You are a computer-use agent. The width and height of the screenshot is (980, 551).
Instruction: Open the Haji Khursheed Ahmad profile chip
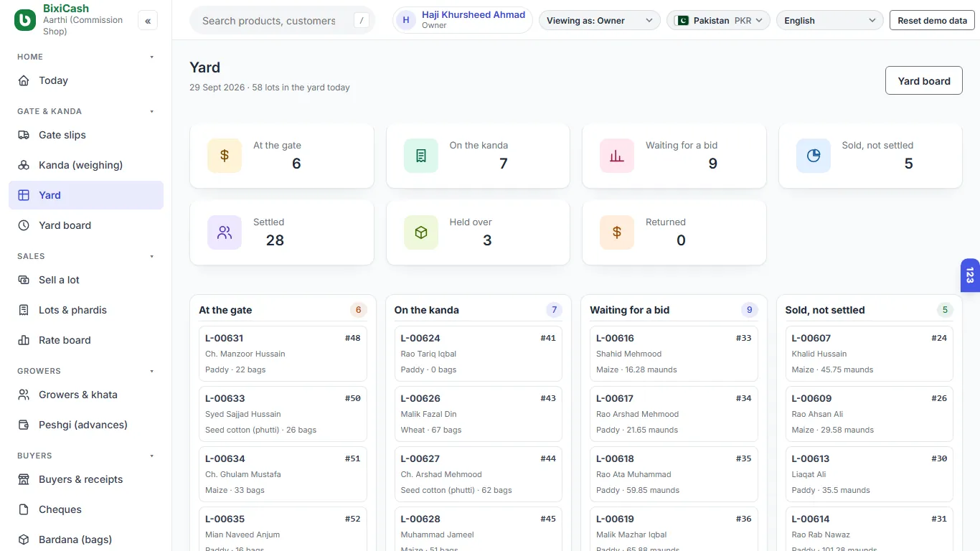coord(463,21)
